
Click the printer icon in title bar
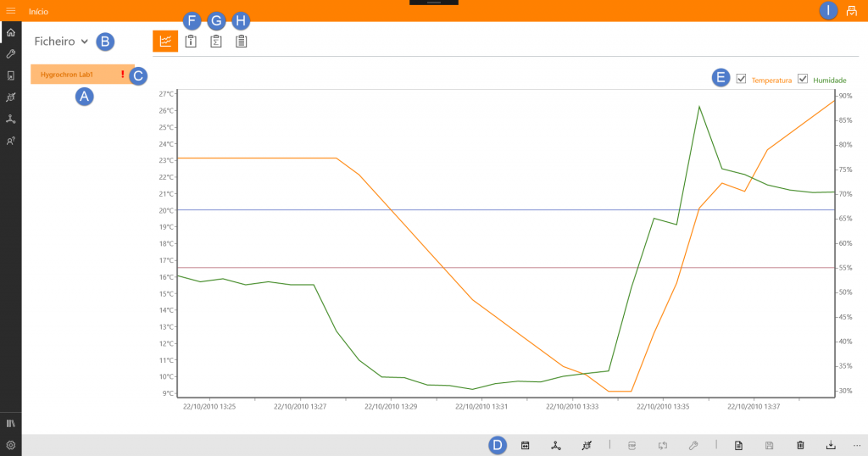pyautogui.click(x=852, y=11)
